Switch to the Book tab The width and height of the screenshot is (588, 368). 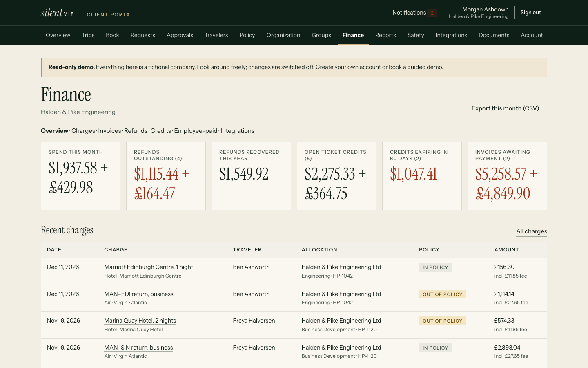point(112,35)
